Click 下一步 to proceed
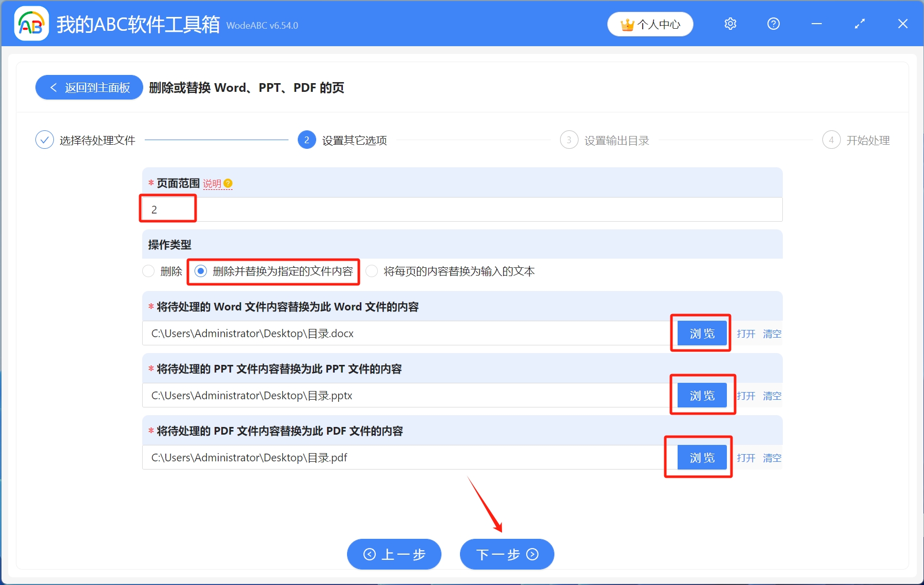 click(x=506, y=554)
